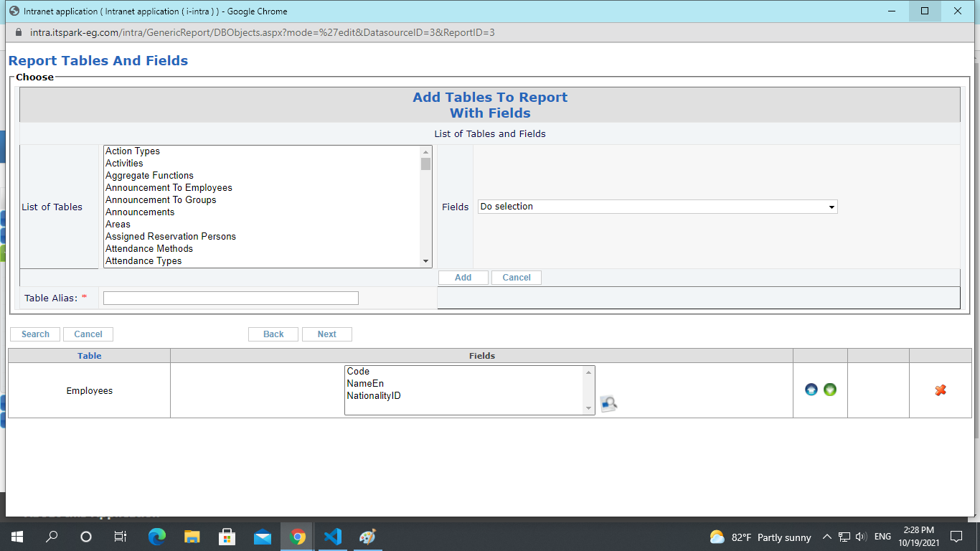The image size is (980, 551).
Task: Click the Table Alias text field
Action: pyautogui.click(x=230, y=298)
